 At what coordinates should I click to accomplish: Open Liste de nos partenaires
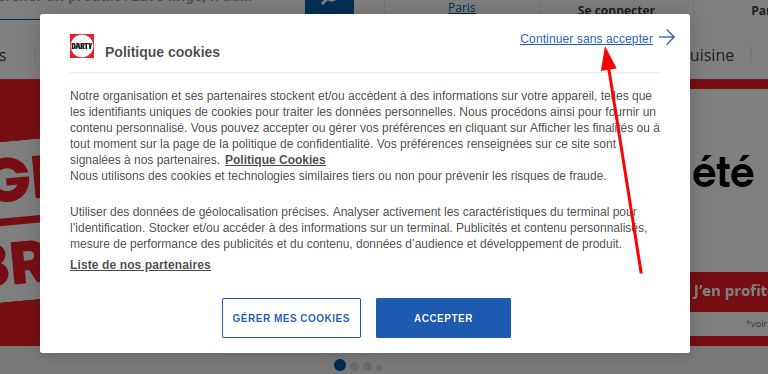tap(140, 265)
